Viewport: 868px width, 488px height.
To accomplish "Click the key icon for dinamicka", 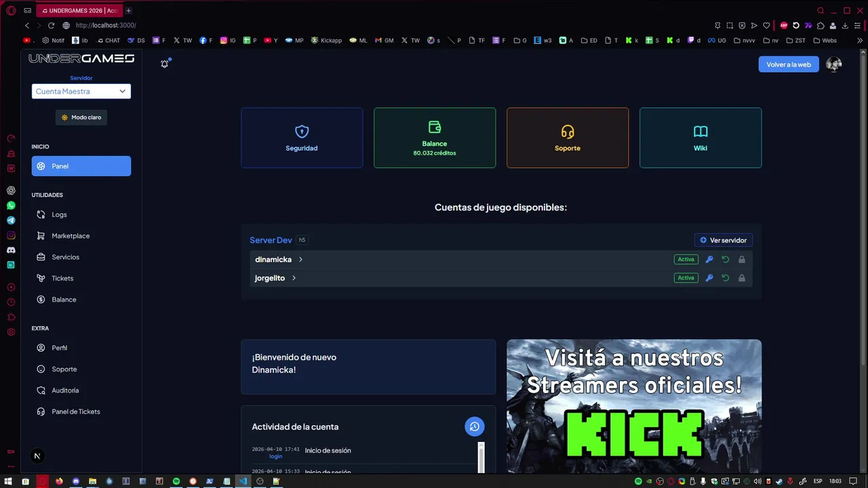I will 709,260.
